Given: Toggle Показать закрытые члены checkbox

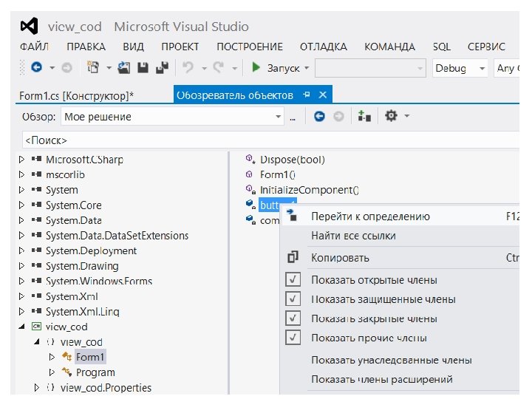Looking at the screenshot, I should (x=293, y=318).
